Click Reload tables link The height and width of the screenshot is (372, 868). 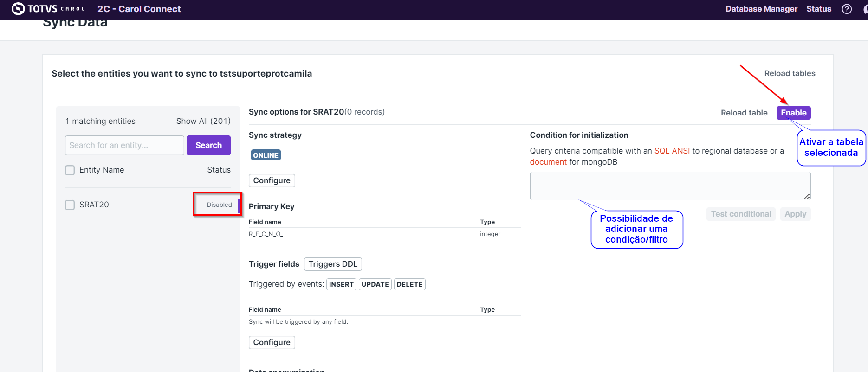[x=790, y=73]
